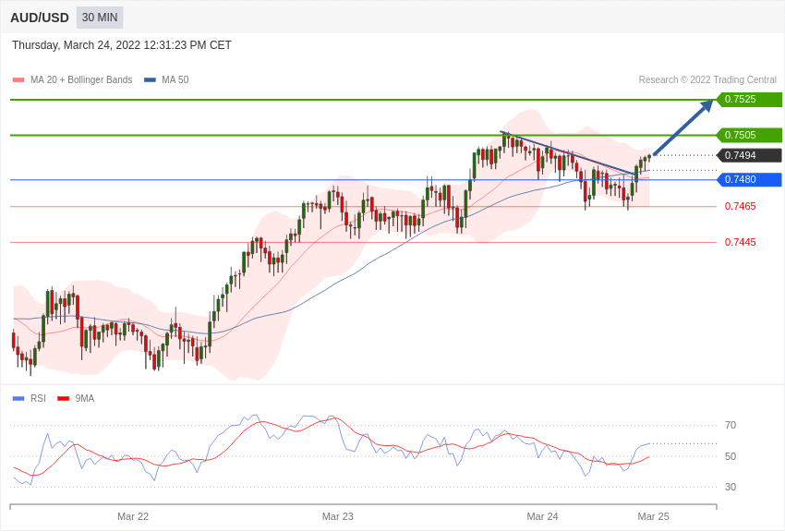Click the 0.7525 green resistance price tag
The image size is (785, 532).
pyautogui.click(x=749, y=99)
